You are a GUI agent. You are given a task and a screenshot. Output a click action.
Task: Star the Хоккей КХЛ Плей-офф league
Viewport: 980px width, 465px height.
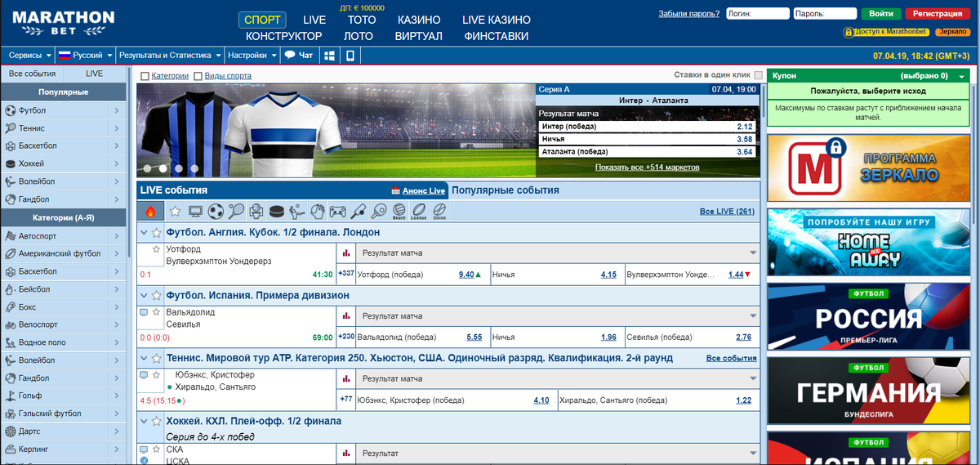coord(157,421)
